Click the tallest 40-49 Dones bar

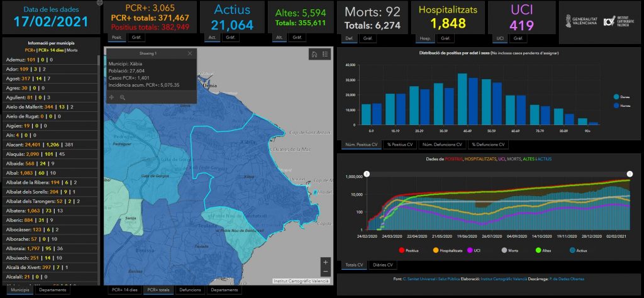(462, 99)
